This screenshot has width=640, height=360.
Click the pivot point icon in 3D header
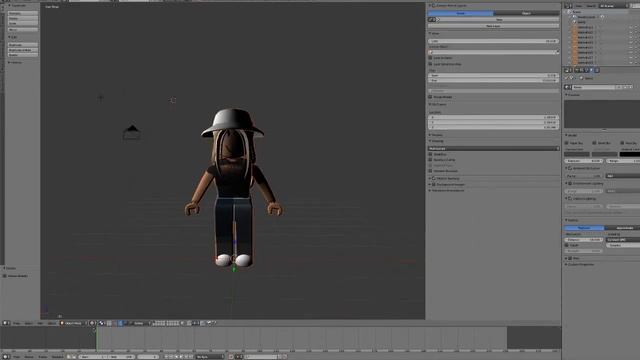click(x=102, y=323)
